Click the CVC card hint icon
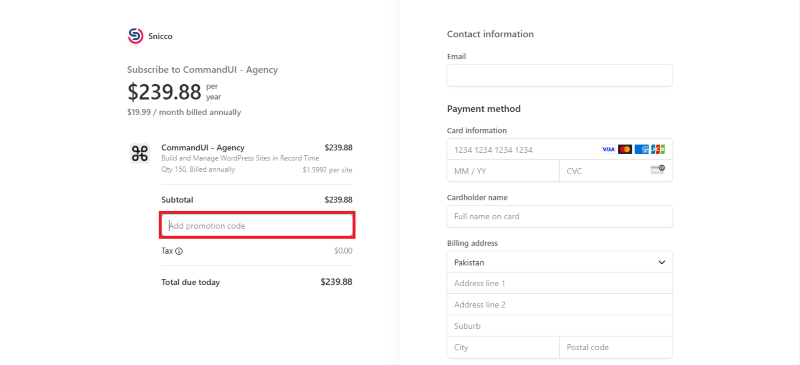Image resolution: width=800 pixels, height=365 pixels. 658,169
